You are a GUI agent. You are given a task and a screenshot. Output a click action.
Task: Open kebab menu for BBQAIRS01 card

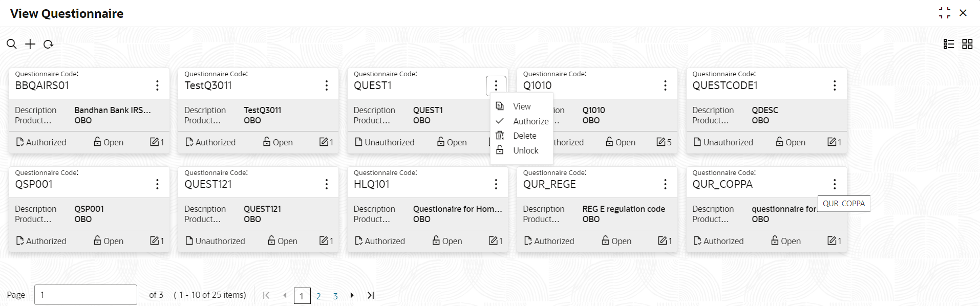pyautogui.click(x=157, y=85)
